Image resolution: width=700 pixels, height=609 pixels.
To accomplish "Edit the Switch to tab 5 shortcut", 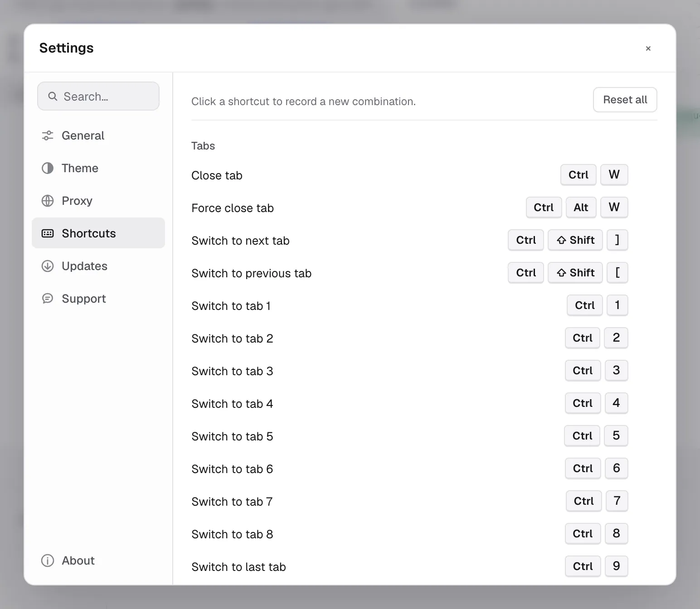I will click(x=596, y=436).
